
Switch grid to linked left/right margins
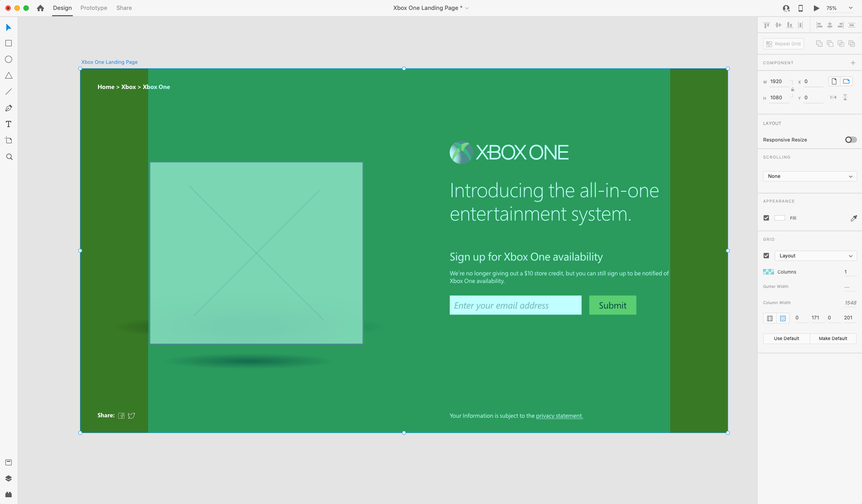(x=770, y=318)
